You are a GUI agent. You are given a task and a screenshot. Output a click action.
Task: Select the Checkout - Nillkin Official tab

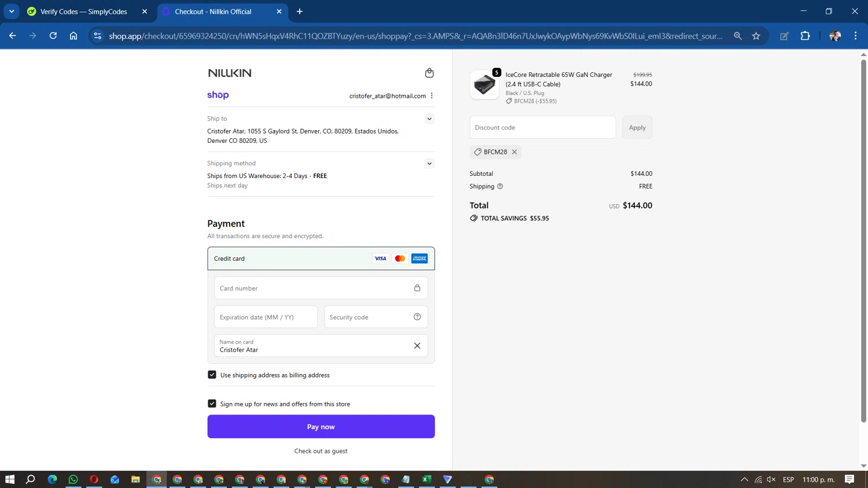222,12
